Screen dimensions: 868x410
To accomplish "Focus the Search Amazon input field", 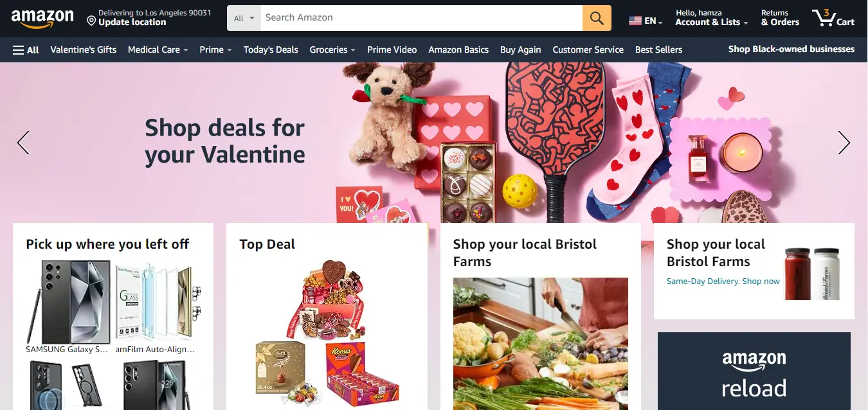I will click(x=421, y=18).
